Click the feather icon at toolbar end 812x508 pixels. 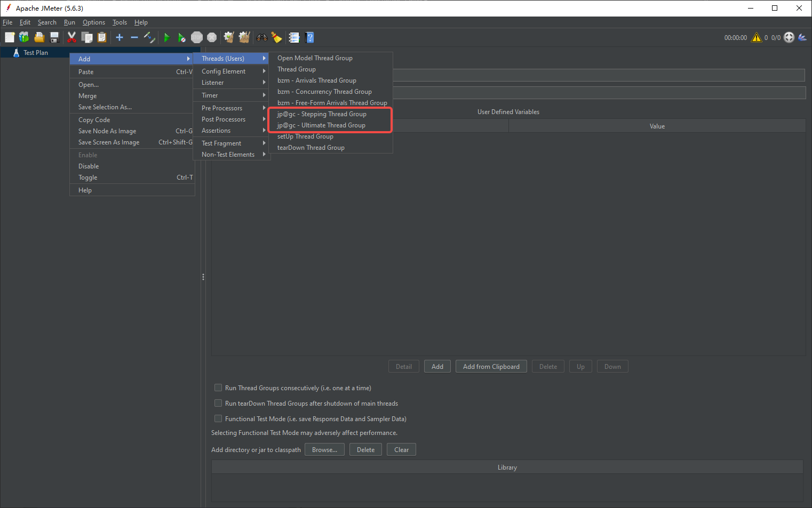[802, 37]
